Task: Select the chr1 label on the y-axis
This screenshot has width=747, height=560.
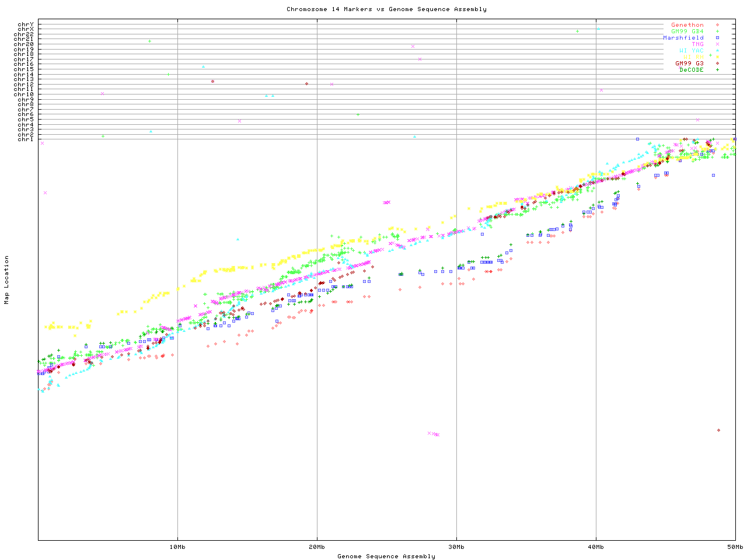Action: tap(26, 139)
